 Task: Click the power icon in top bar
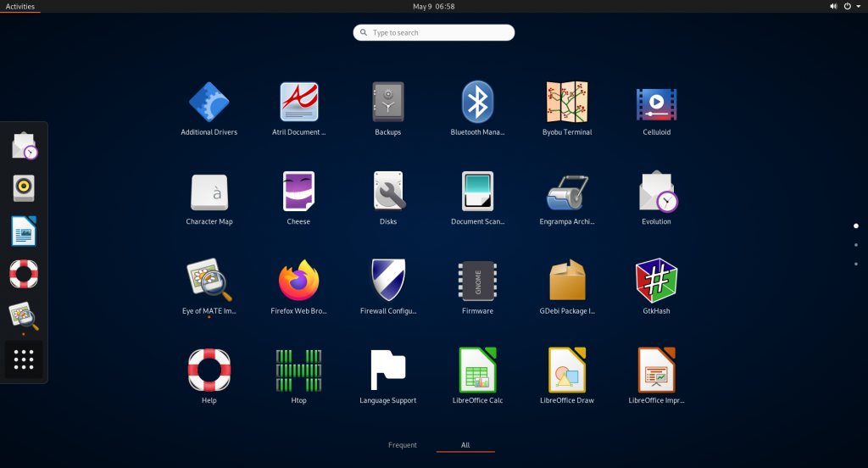(848, 7)
